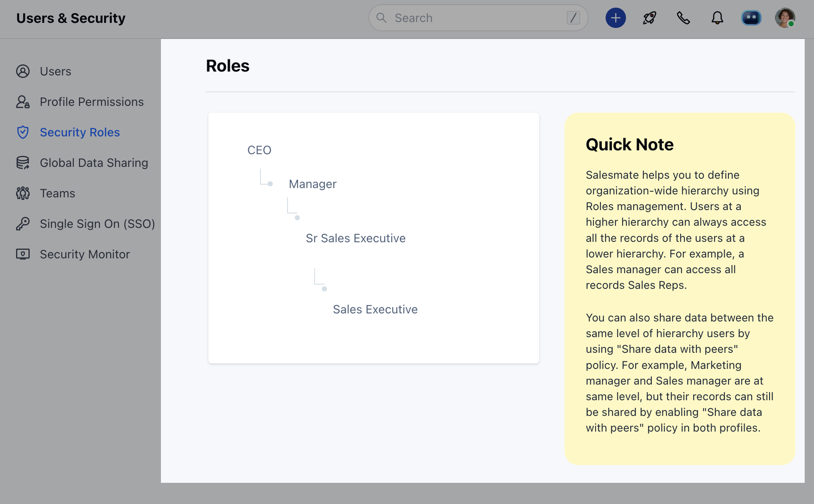814x504 pixels.
Task: Click the Single Sign On (SSO) link
Action: (97, 224)
